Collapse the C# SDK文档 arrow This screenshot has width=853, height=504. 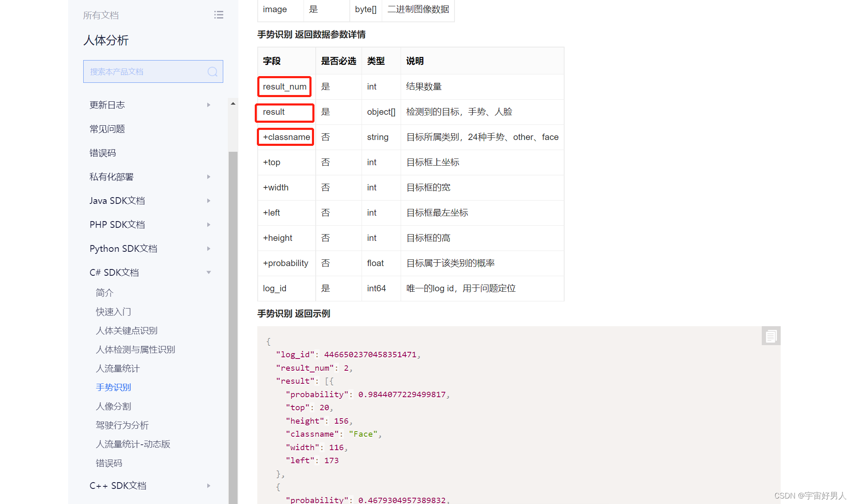[x=209, y=272]
